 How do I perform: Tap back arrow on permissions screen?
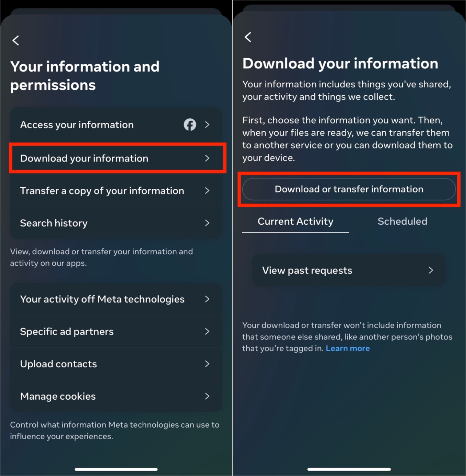tap(16, 40)
